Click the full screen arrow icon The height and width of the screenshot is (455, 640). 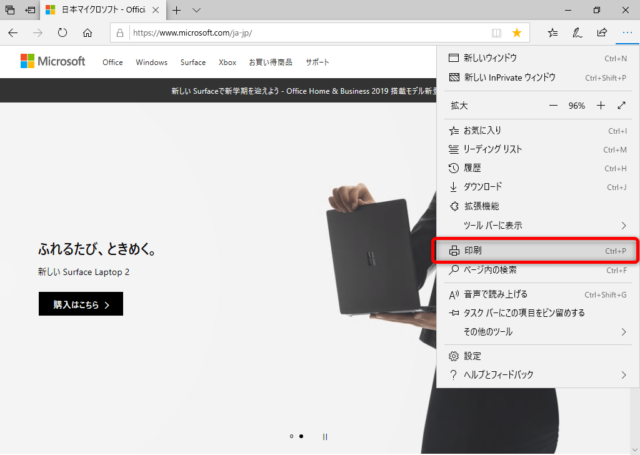click(x=621, y=106)
